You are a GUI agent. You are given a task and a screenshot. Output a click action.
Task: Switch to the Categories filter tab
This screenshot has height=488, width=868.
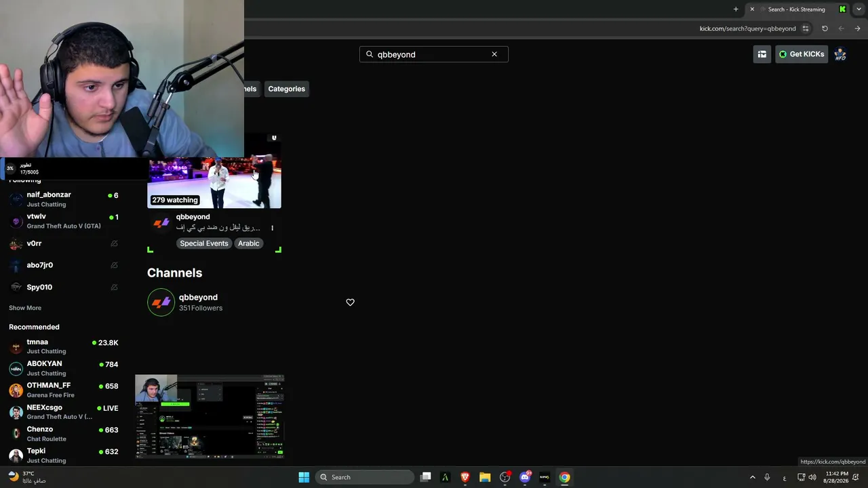pos(286,89)
